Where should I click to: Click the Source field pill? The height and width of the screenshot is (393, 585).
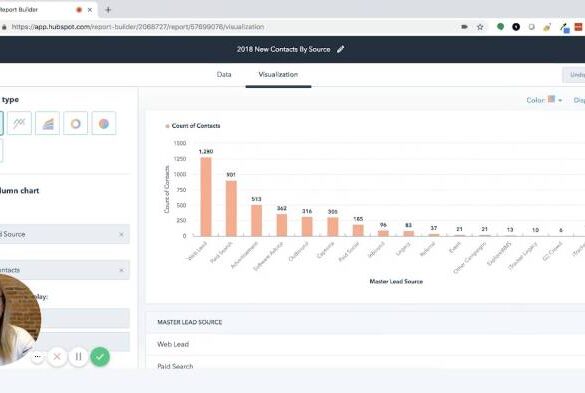click(64, 234)
